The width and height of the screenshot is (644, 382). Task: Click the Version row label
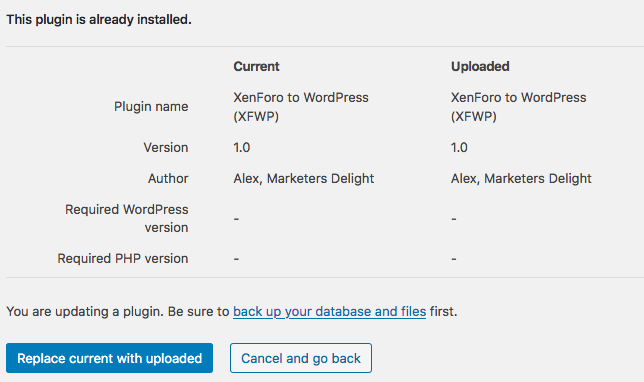point(166,147)
